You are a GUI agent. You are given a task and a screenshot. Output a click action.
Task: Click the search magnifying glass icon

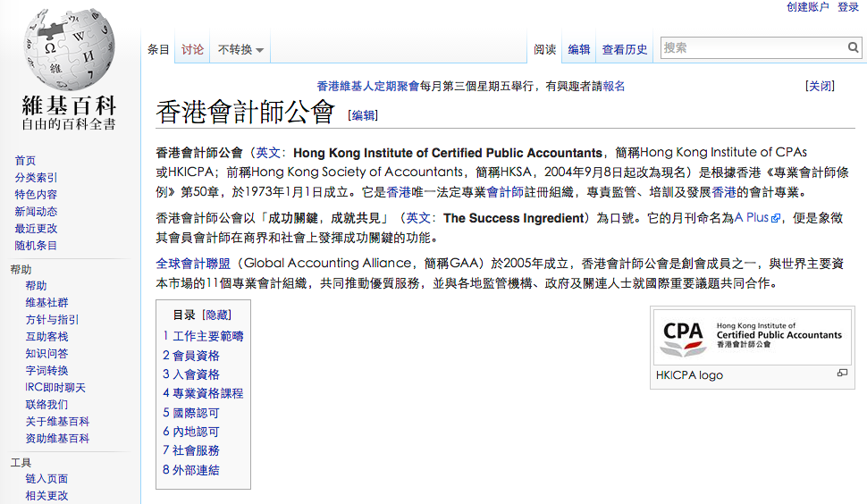pyautogui.click(x=854, y=48)
